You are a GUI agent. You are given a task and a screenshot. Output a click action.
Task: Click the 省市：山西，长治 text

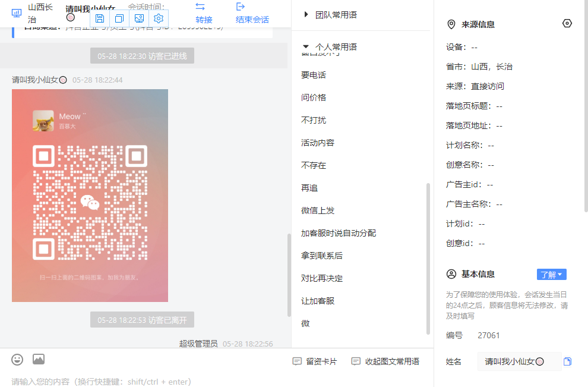479,67
